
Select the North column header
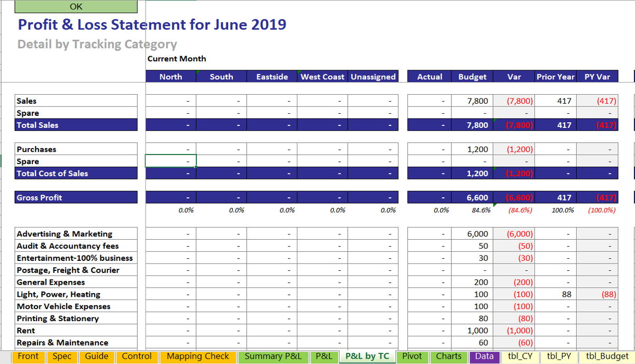(170, 76)
